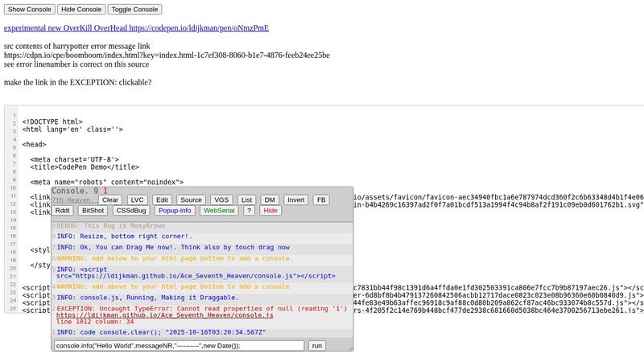Click the VGS console button

(221, 200)
